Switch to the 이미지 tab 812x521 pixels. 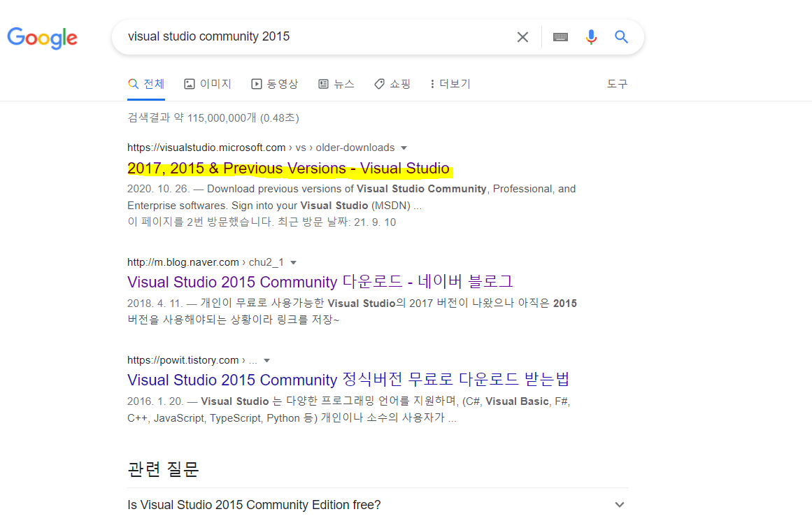(208, 84)
